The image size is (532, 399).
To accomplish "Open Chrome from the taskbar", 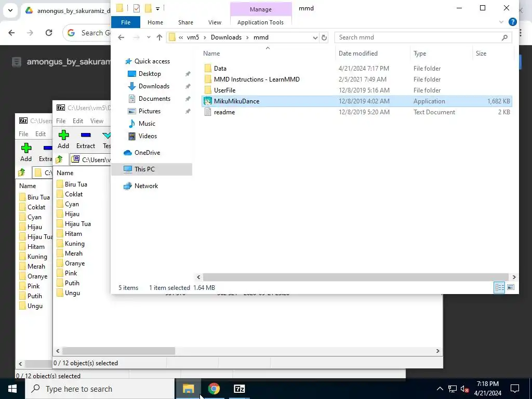I will [214, 389].
